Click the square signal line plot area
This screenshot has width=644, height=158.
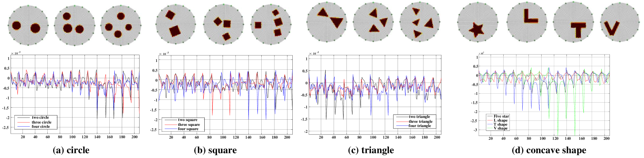tap(225, 96)
